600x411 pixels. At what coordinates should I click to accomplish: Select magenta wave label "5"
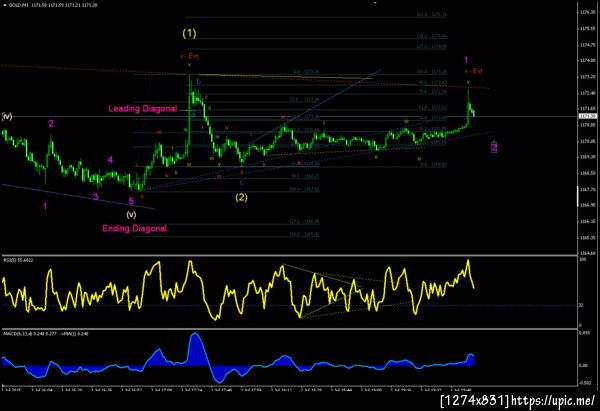tap(131, 201)
